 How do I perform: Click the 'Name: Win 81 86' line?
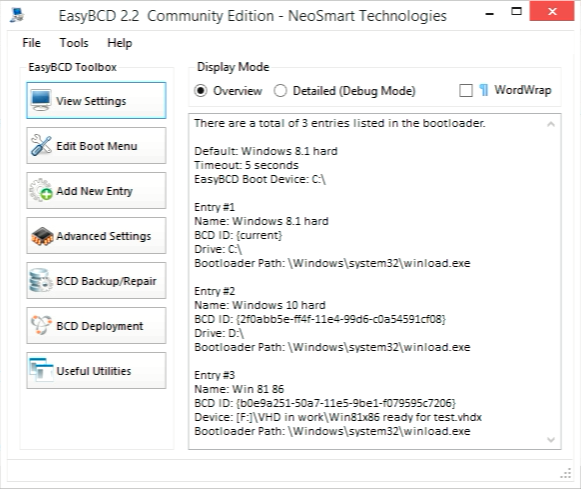[x=239, y=389]
